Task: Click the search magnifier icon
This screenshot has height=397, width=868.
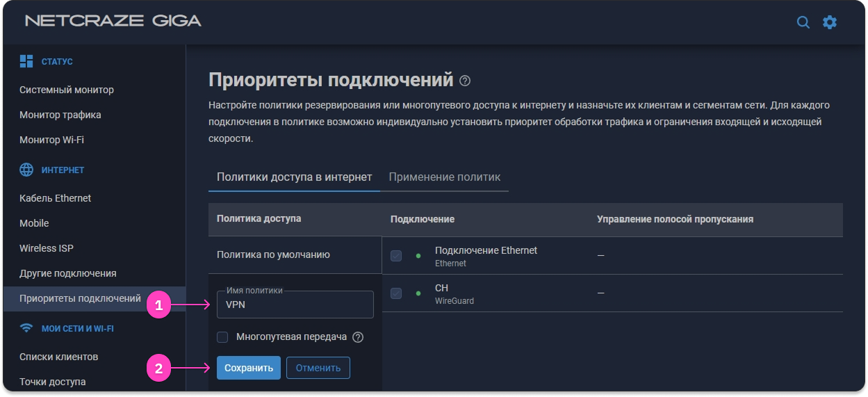Action: click(803, 22)
